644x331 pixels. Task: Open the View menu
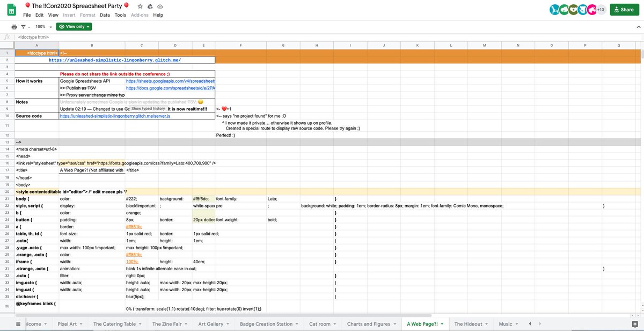[x=53, y=15]
